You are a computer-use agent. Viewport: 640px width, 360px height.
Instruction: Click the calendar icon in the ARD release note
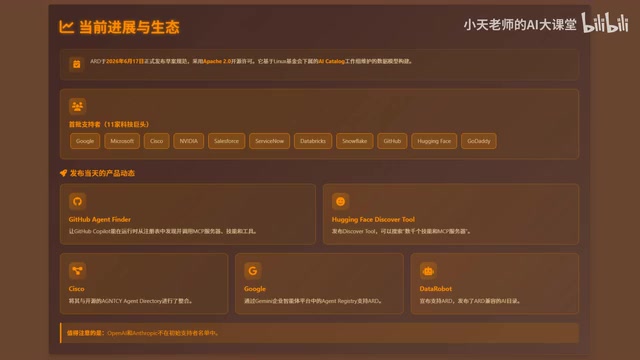[x=76, y=64]
